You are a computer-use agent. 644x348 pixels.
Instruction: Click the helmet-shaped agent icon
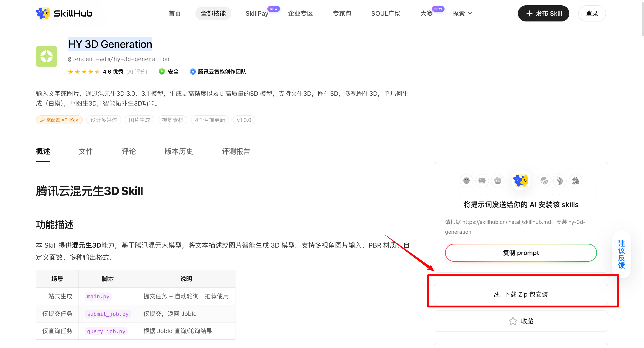(x=544, y=180)
